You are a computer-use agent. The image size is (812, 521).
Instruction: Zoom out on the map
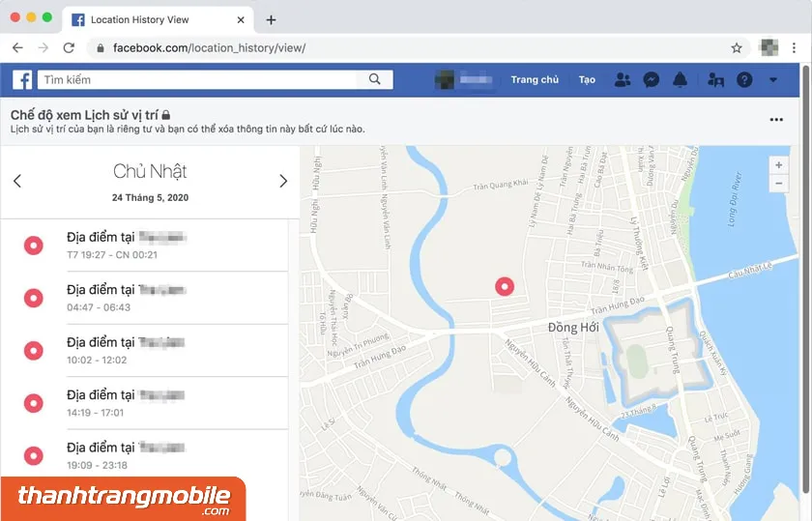pyautogui.click(x=778, y=184)
